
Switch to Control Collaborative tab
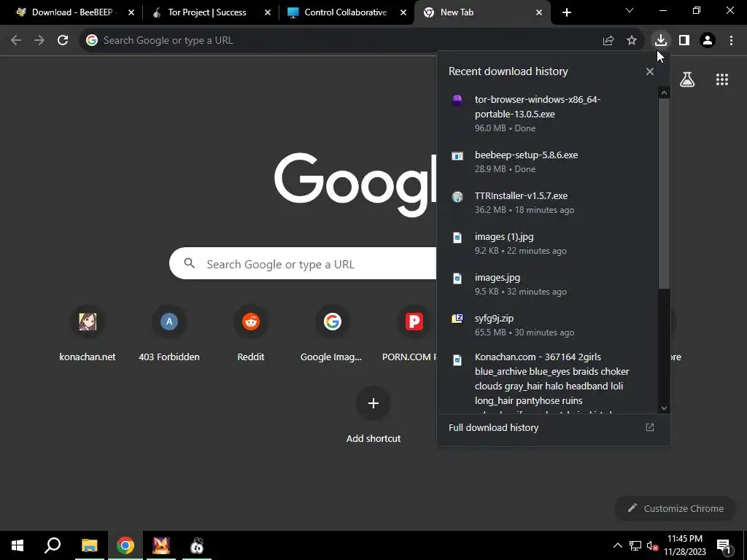pyautogui.click(x=345, y=12)
